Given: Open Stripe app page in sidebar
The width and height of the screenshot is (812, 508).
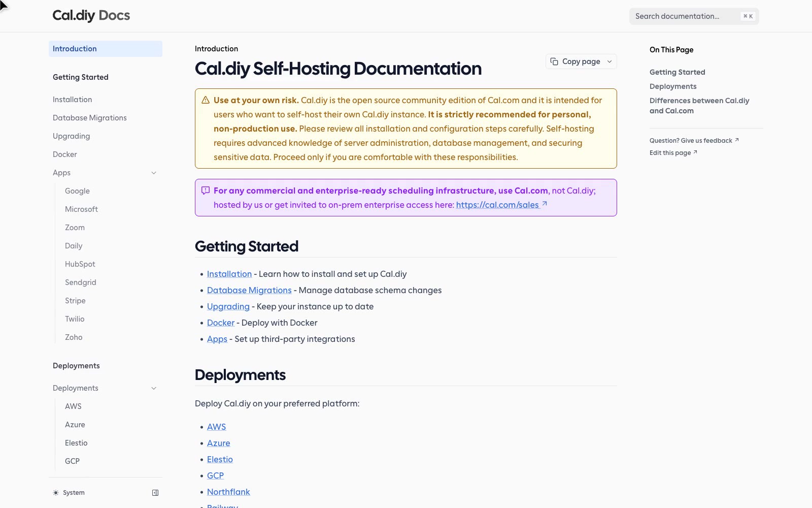Looking at the screenshot, I should 112,301.
